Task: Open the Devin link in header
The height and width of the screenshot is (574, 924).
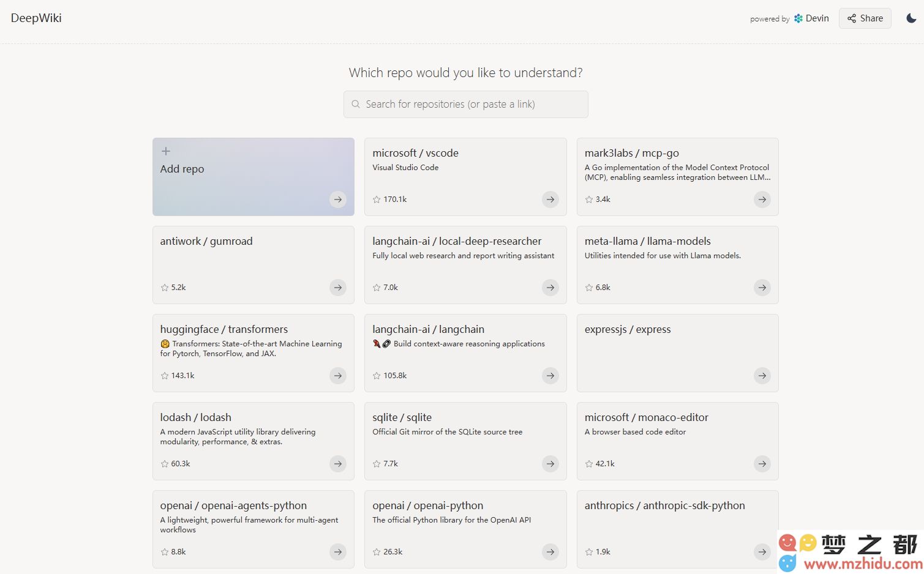Action: tap(811, 18)
